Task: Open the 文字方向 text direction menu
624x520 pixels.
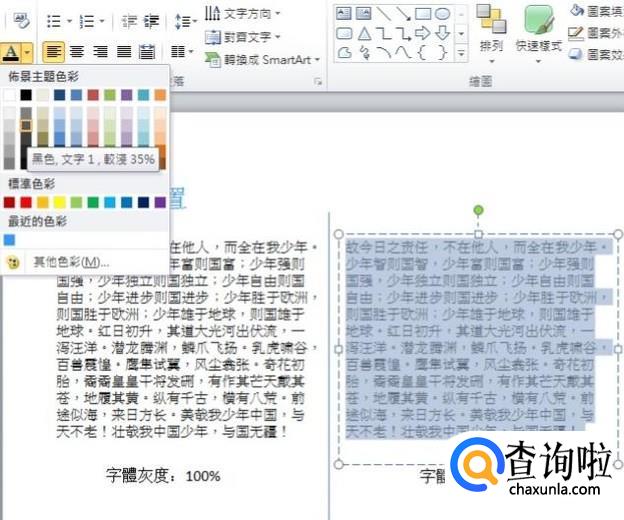Action: (242, 14)
